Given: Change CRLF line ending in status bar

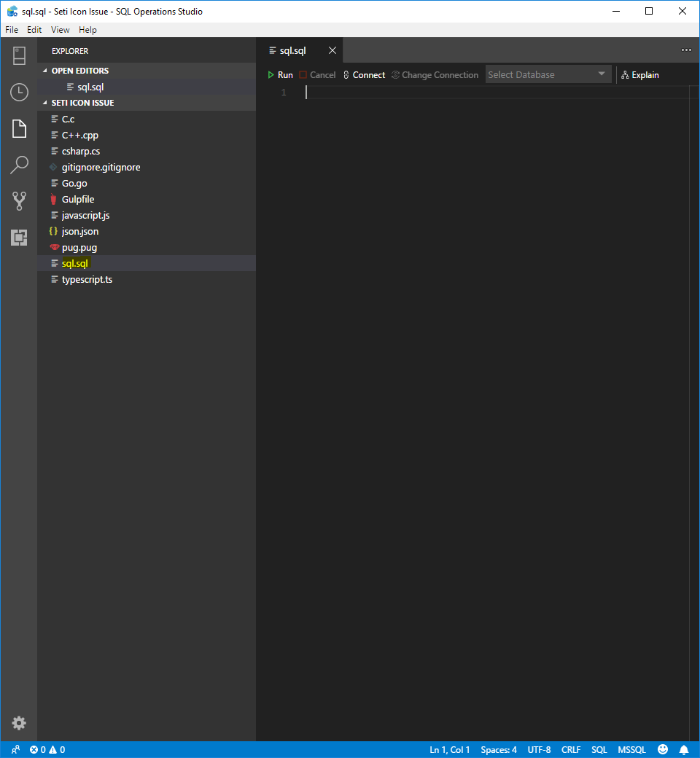Looking at the screenshot, I should (x=571, y=749).
